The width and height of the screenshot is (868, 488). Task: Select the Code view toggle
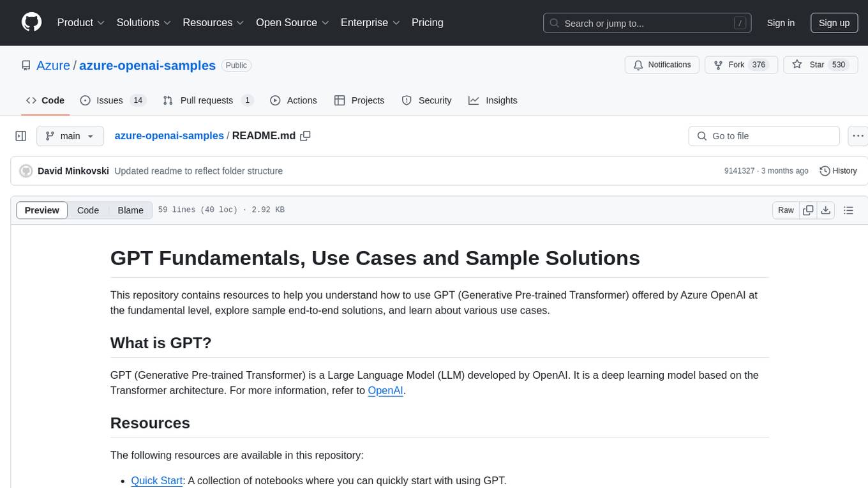[88, 210]
